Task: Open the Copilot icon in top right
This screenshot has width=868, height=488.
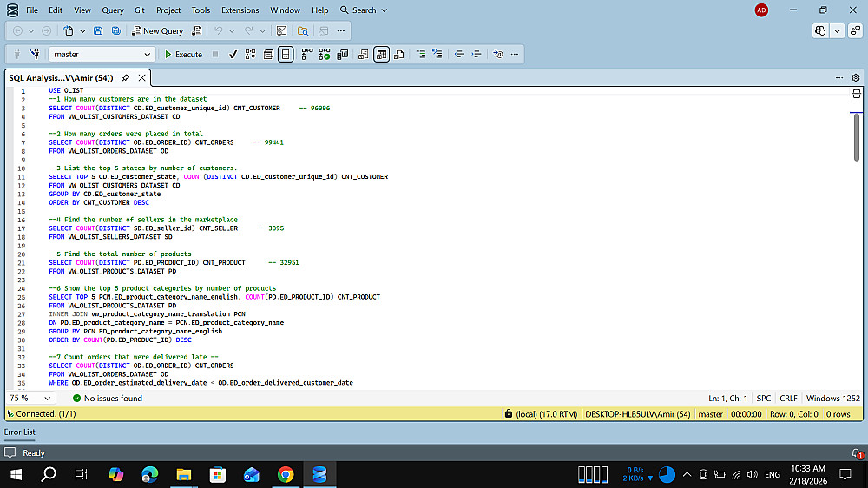Action: [820, 30]
